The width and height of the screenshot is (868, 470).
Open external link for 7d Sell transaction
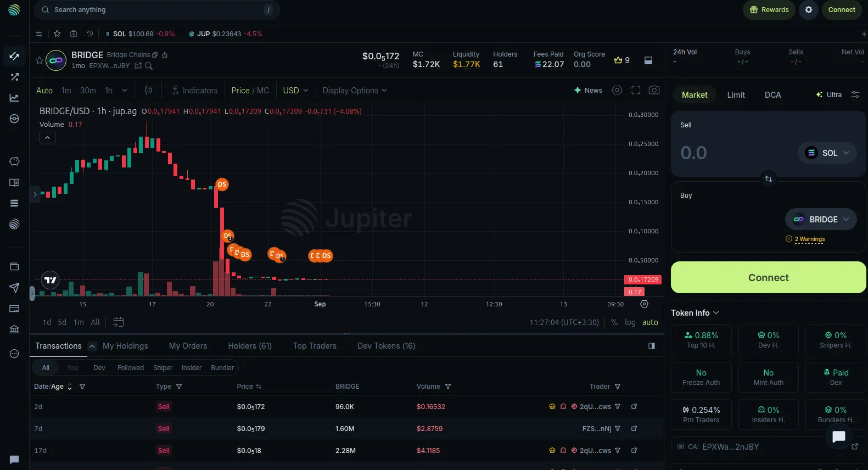click(x=634, y=428)
